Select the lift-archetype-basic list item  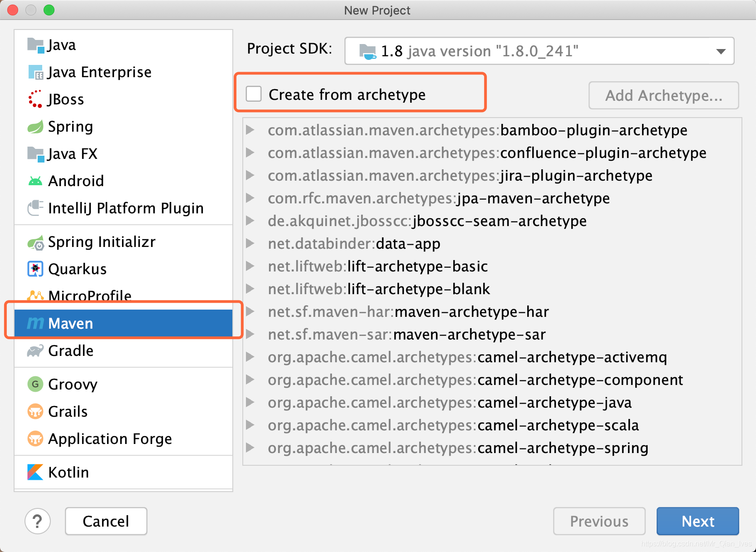pos(378,266)
